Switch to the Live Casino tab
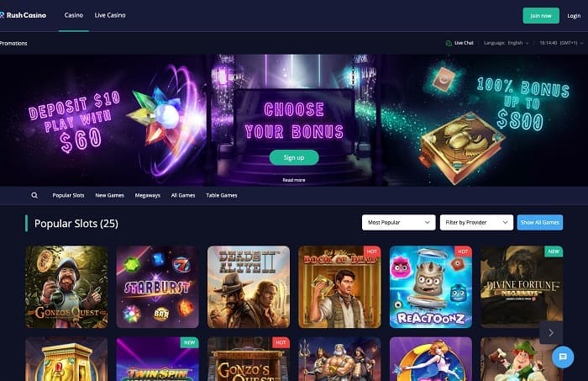This screenshot has height=381, width=588. click(x=110, y=15)
